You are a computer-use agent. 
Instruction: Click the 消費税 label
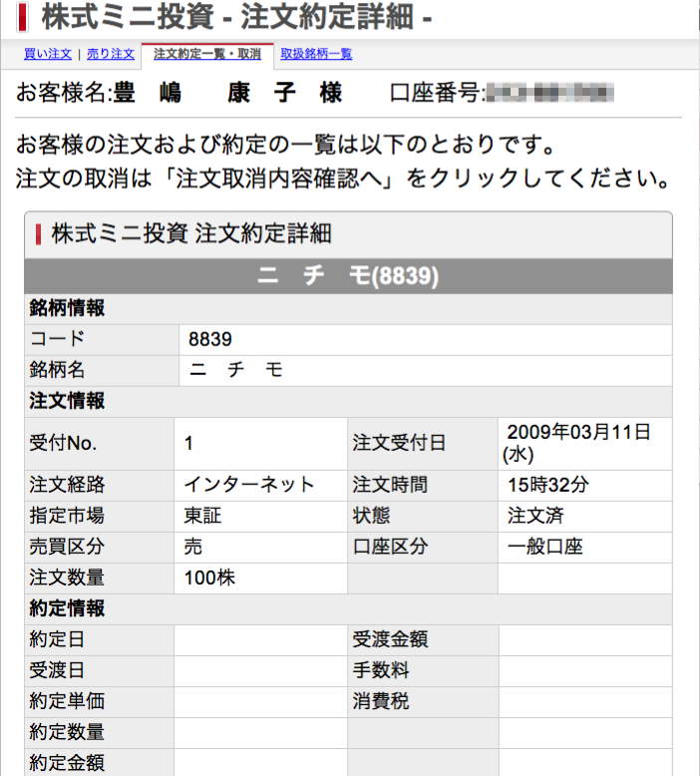point(381,701)
